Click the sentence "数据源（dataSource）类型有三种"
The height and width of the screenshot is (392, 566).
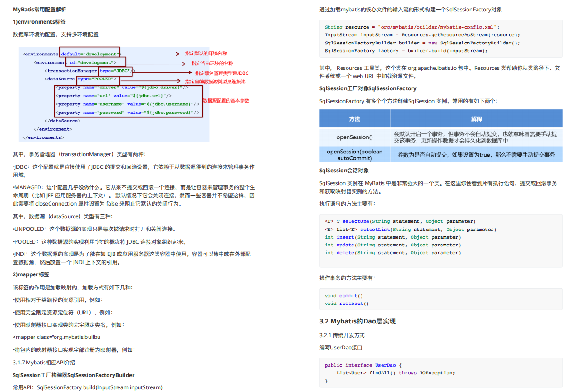tap(63, 216)
